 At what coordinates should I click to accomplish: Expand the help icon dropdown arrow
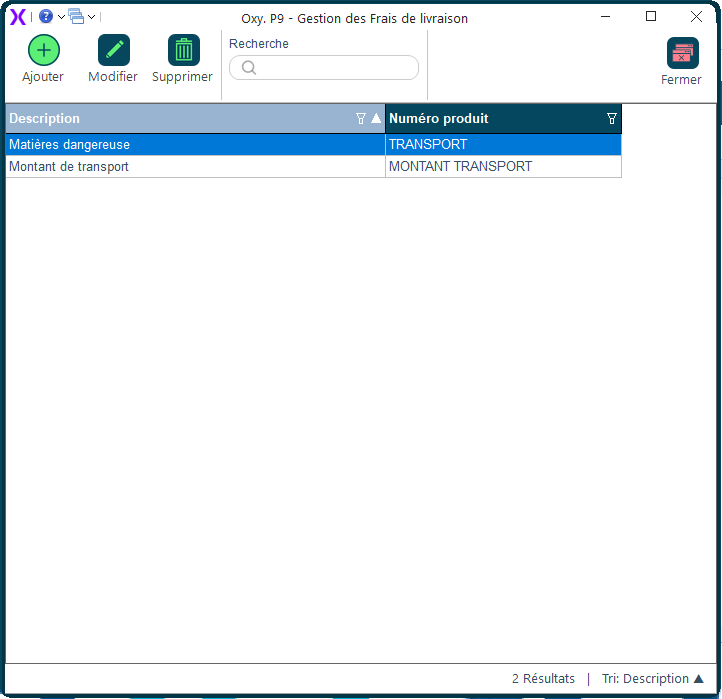click(61, 17)
